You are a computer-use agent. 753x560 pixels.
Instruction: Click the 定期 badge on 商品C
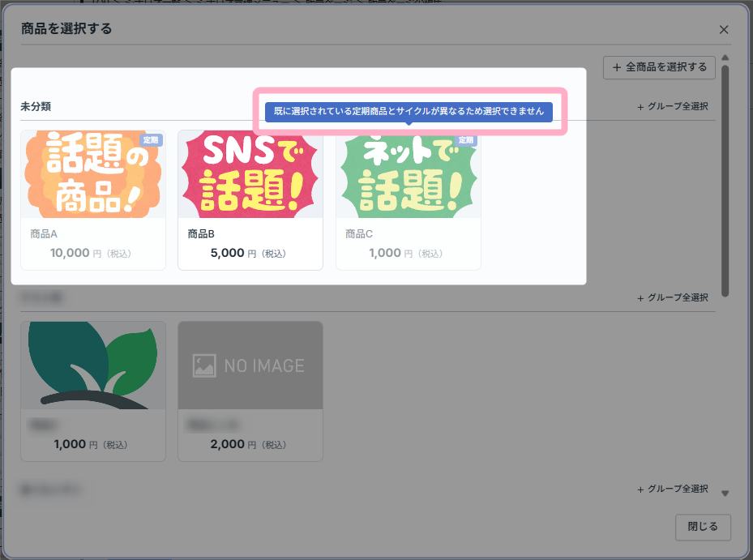(x=466, y=140)
